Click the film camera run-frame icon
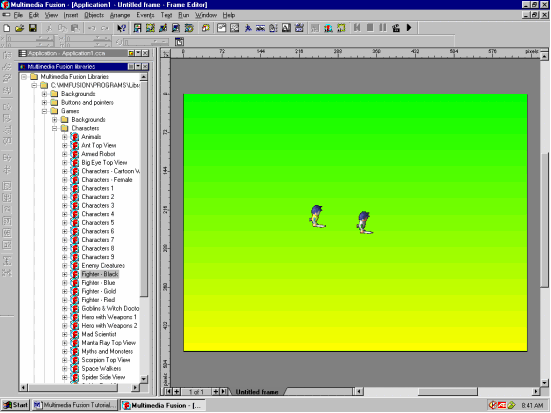551x413 pixels. (x=396, y=28)
